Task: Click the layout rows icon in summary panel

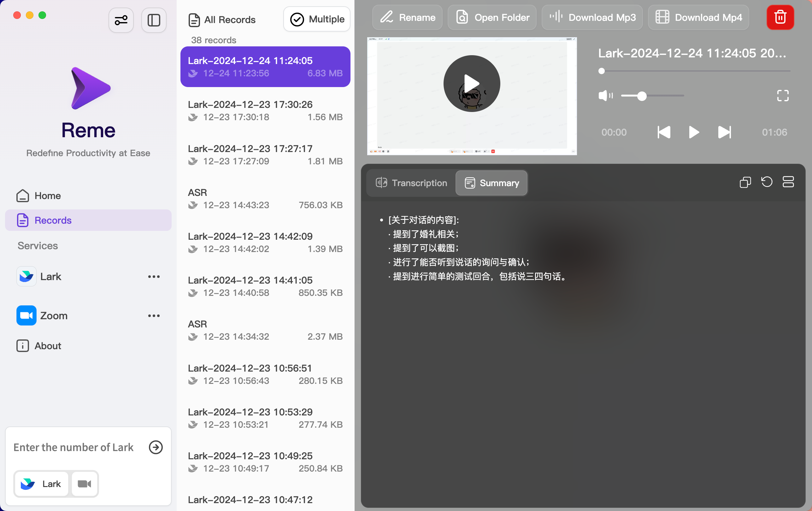Action: point(788,182)
